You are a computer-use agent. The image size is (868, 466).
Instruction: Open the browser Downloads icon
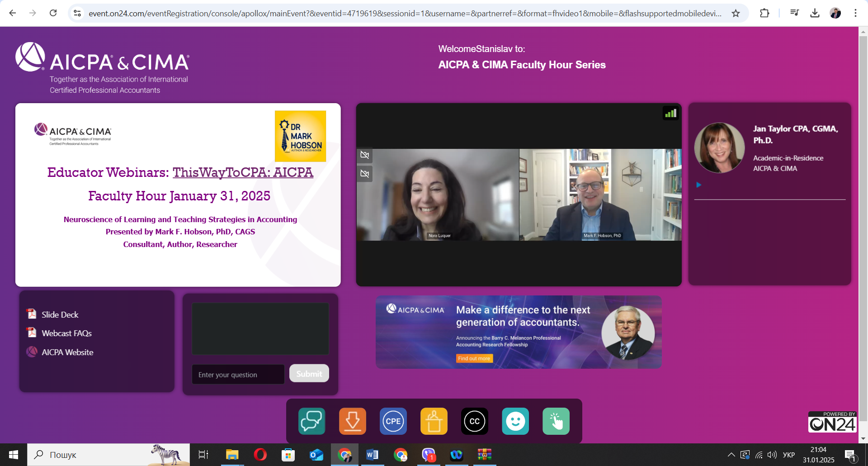(815, 13)
